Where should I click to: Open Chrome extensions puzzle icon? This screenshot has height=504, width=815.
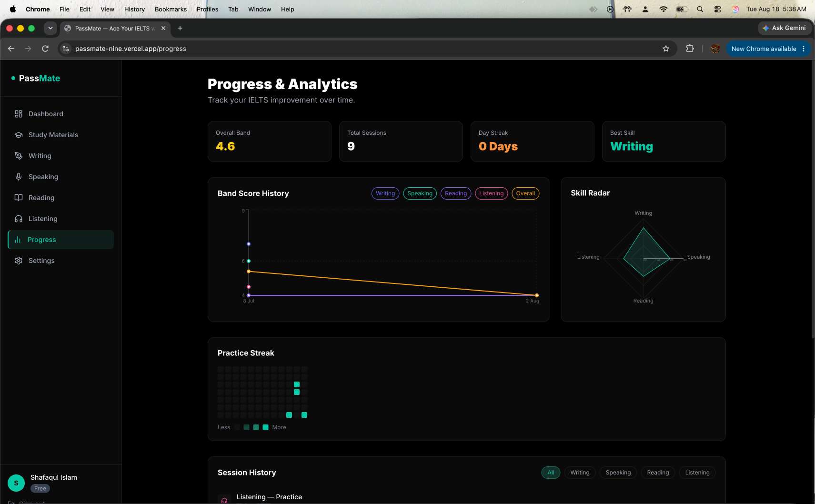[690, 49]
